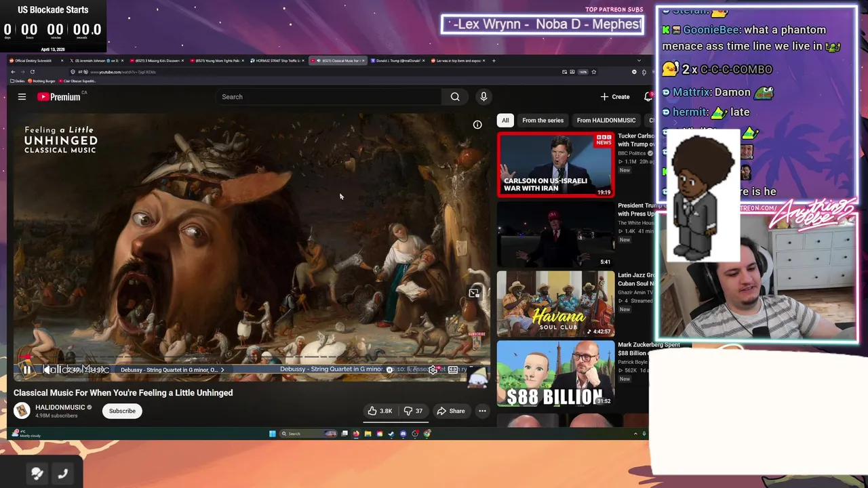This screenshot has width=868, height=488.
Task: Switch to Jeremiah Johnson X tab
Action: pos(96,60)
